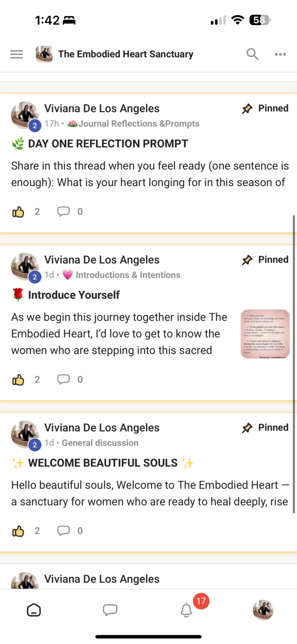This screenshot has height=644, width=297.
Task: Open the WELCOME BEAUTIFUL SOULS post title
Action: (103, 463)
